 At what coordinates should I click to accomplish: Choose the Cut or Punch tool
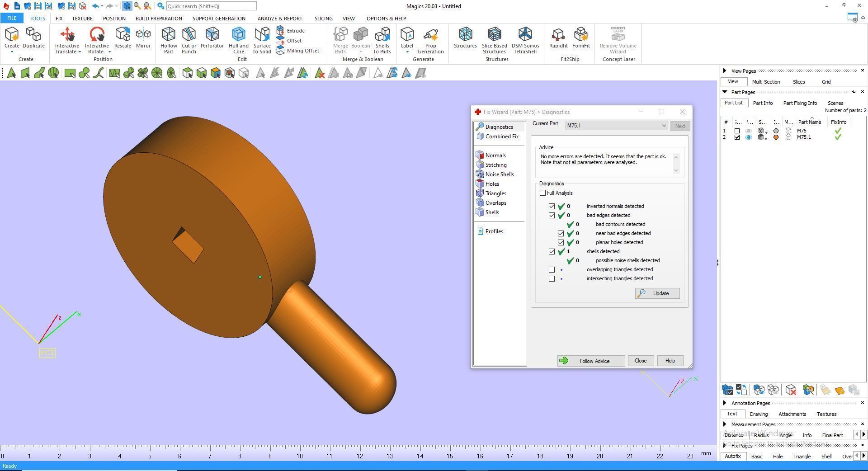tap(189, 40)
